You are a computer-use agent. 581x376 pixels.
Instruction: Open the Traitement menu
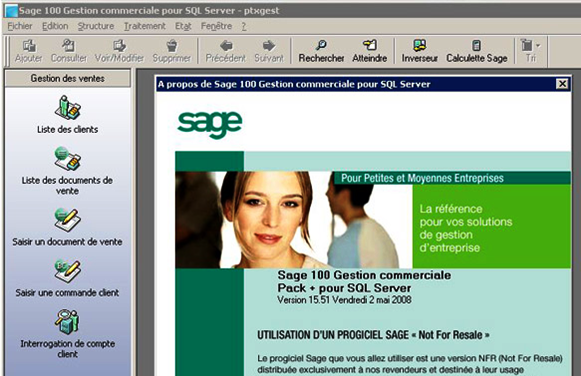click(145, 26)
